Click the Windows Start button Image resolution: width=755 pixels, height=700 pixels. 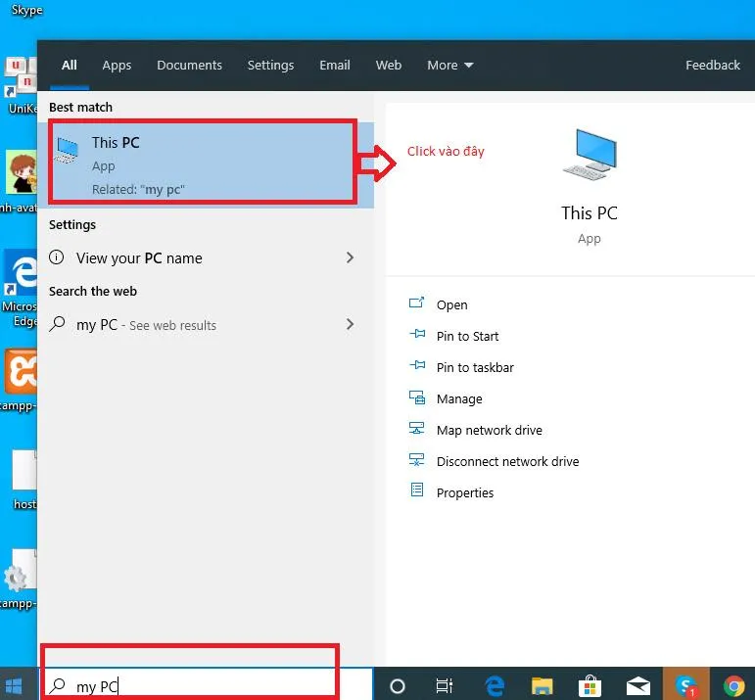coord(16,685)
